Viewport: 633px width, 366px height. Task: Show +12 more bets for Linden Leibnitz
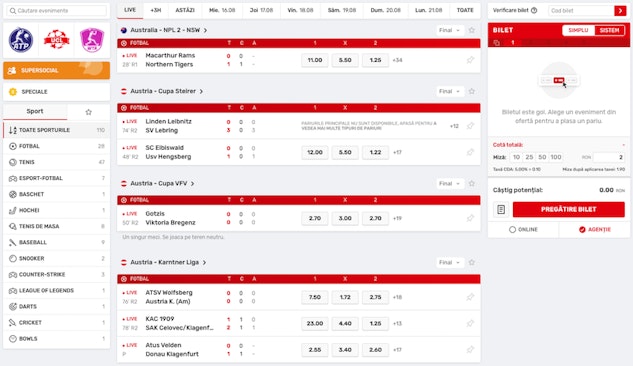454,126
